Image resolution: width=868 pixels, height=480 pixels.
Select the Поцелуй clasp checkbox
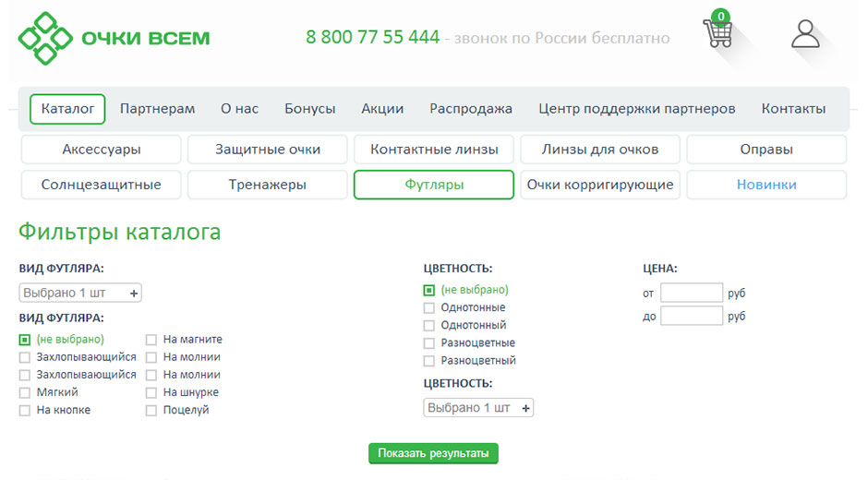tap(151, 411)
